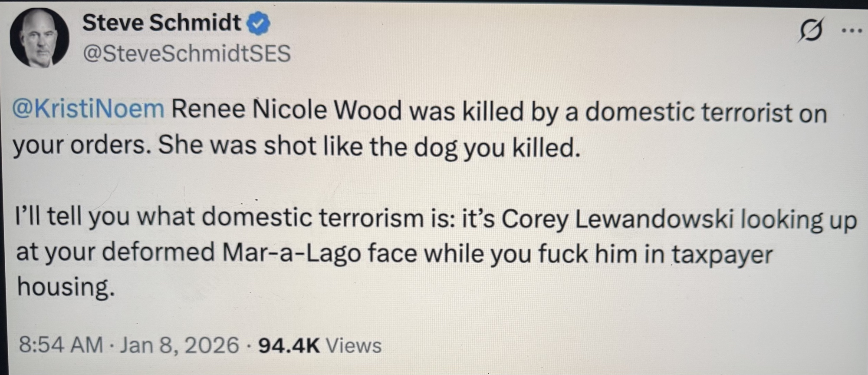Click the 94.4K view count number
This screenshot has width=868, height=375.
(x=289, y=346)
